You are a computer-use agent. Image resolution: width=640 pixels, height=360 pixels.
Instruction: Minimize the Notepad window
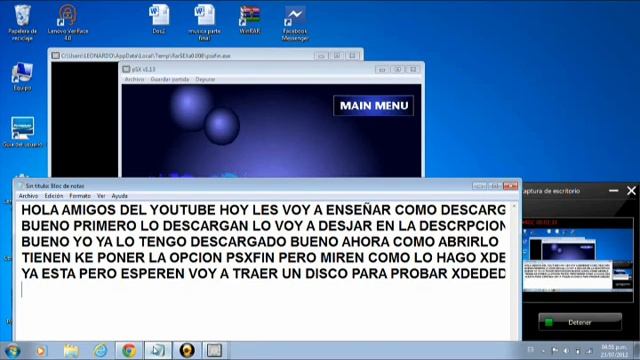point(479,186)
